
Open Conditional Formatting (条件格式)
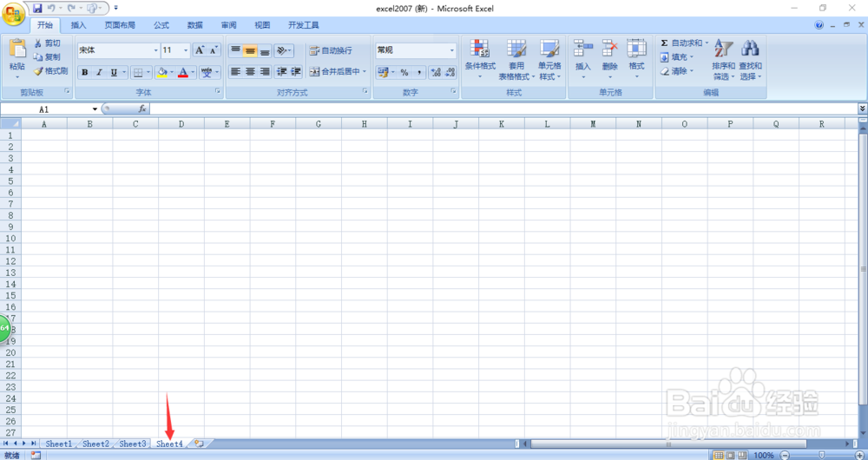tap(480, 59)
